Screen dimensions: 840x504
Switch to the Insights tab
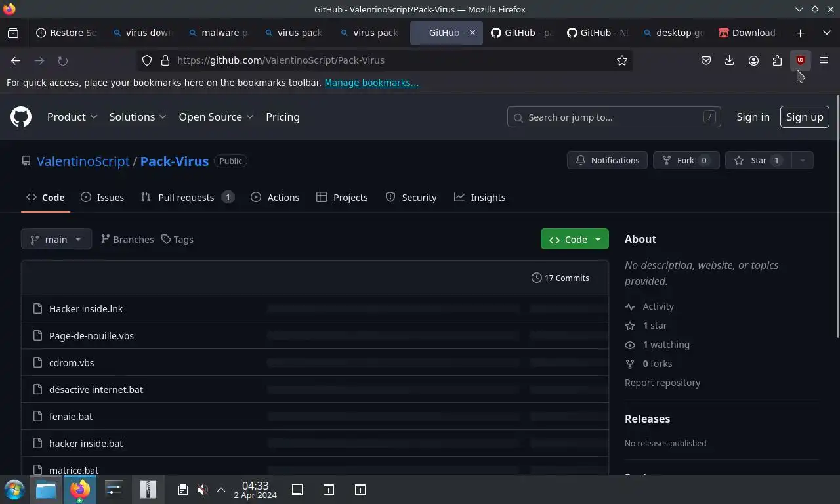coord(480,198)
